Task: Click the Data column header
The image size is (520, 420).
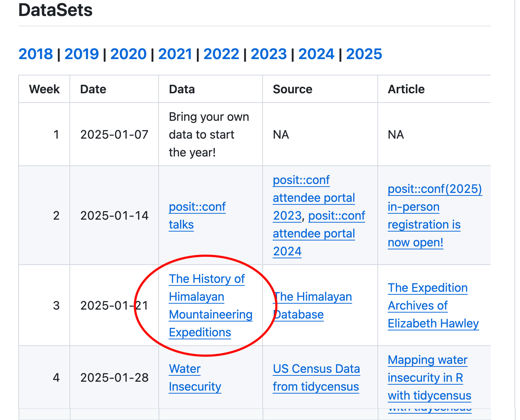Action: coord(182,89)
